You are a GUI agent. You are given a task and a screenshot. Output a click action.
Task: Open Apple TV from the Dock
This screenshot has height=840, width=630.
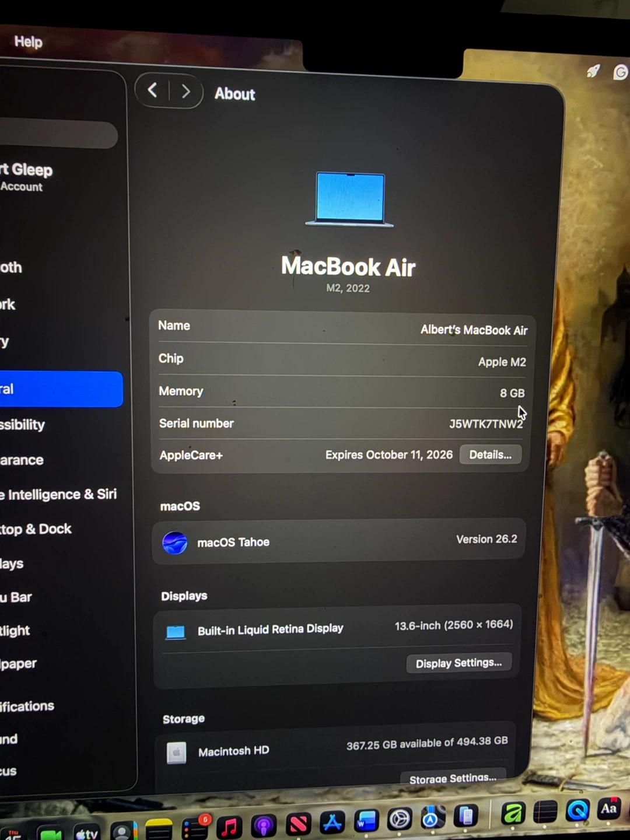[x=87, y=833]
